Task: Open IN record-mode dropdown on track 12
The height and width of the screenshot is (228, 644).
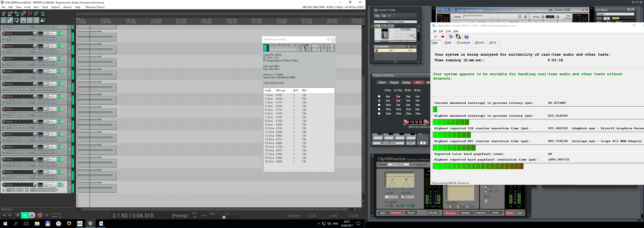Action: point(22,102)
